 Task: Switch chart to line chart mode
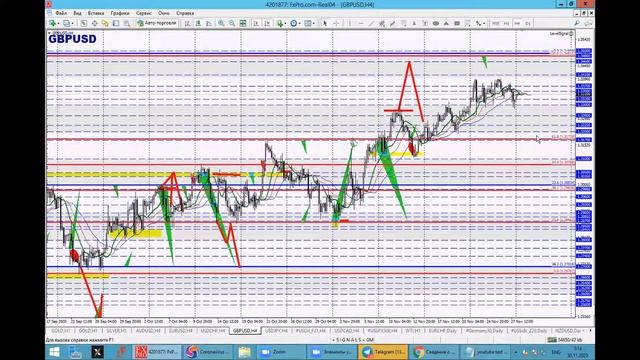pyautogui.click(x=209, y=23)
